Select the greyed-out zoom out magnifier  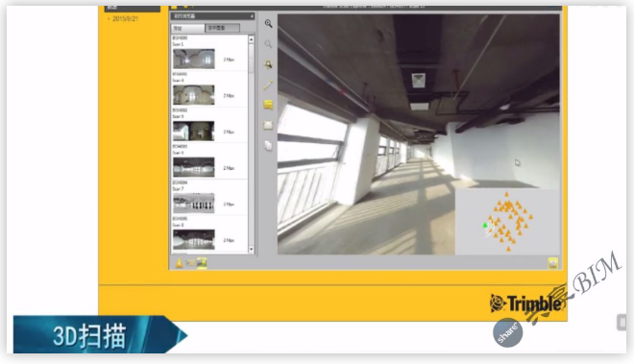pyautogui.click(x=268, y=43)
